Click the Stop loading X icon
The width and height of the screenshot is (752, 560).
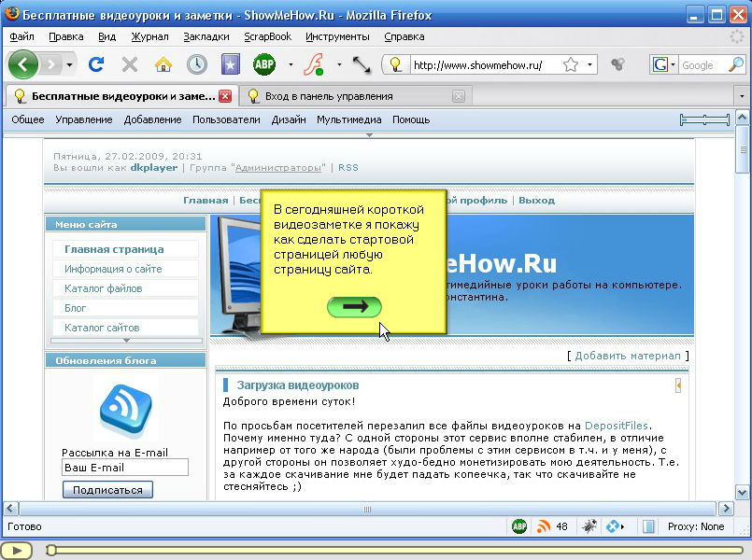point(130,64)
